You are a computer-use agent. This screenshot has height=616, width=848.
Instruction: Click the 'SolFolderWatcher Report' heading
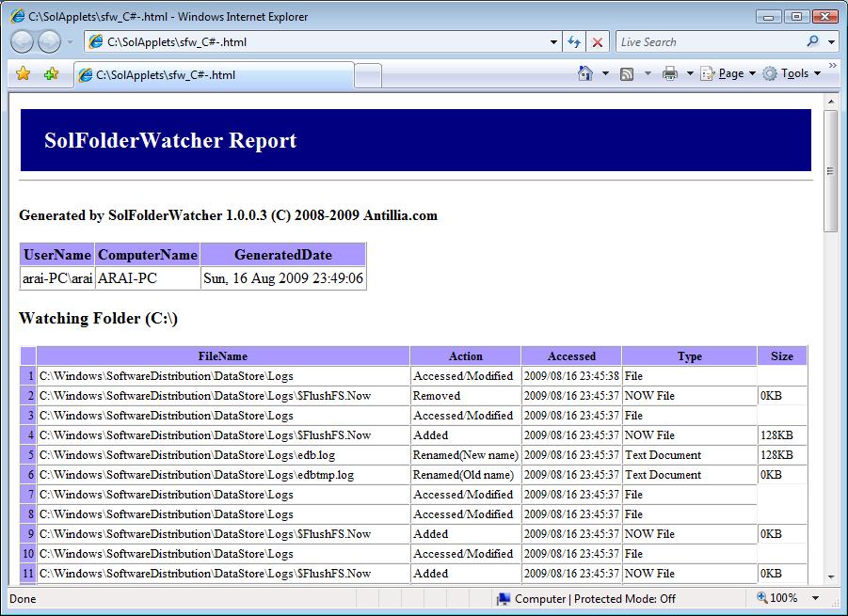170,140
